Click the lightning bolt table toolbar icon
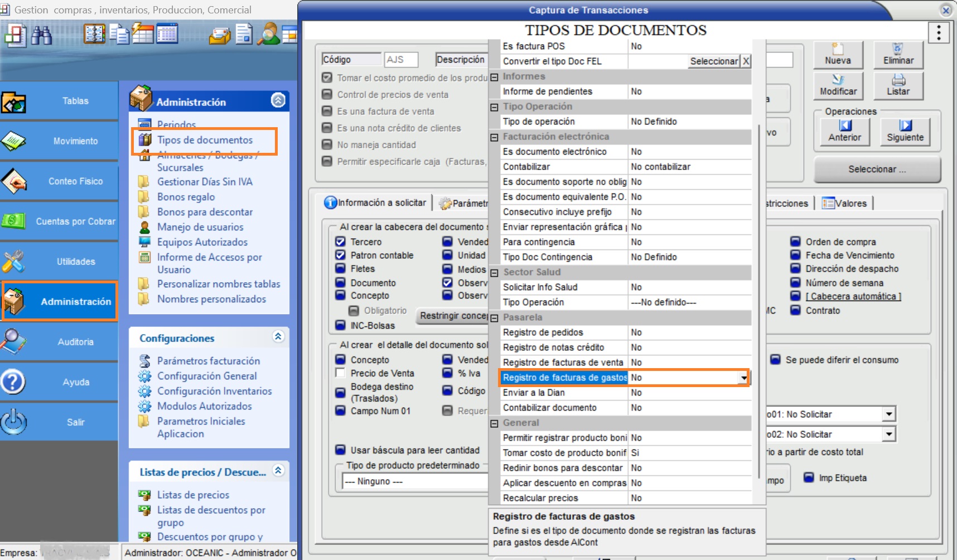957x560 pixels. point(142,34)
